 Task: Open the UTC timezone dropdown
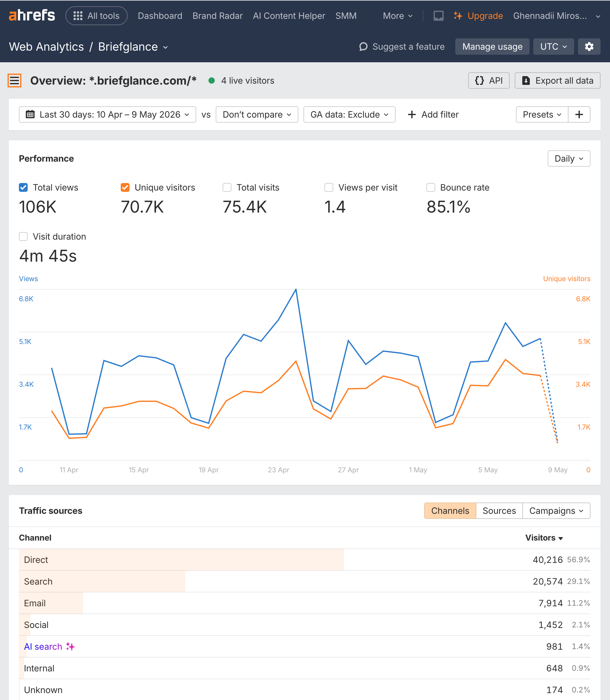pyautogui.click(x=553, y=47)
